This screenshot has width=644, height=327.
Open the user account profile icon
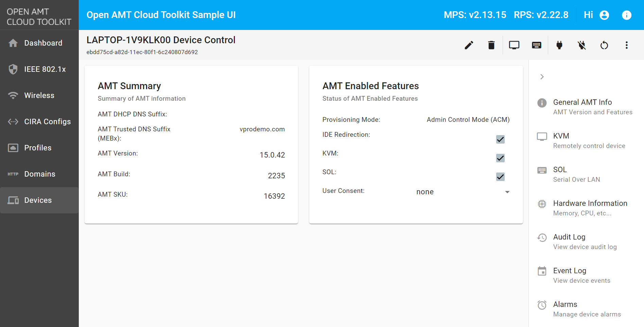pos(604,15)
